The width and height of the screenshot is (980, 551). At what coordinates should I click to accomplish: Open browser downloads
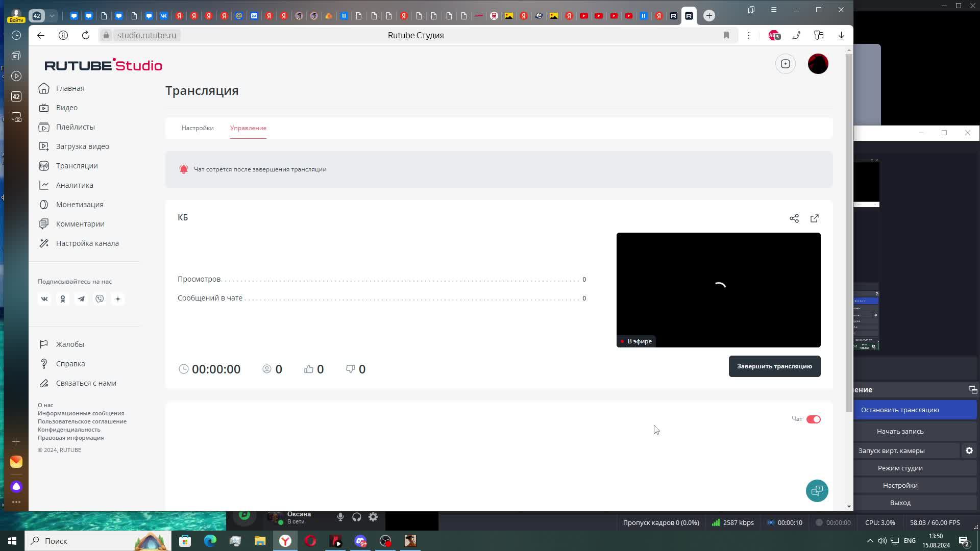tap(841, 35)
